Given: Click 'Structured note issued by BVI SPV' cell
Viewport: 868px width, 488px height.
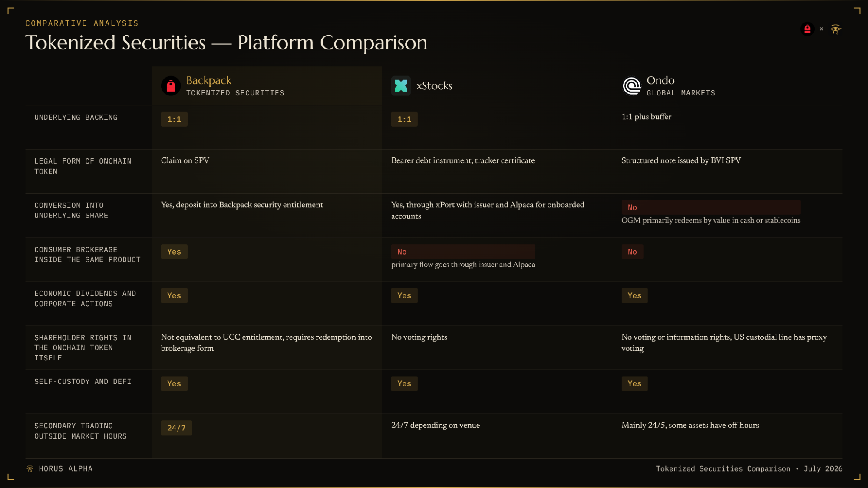Looking at the screenshot, I should point(681,160).
